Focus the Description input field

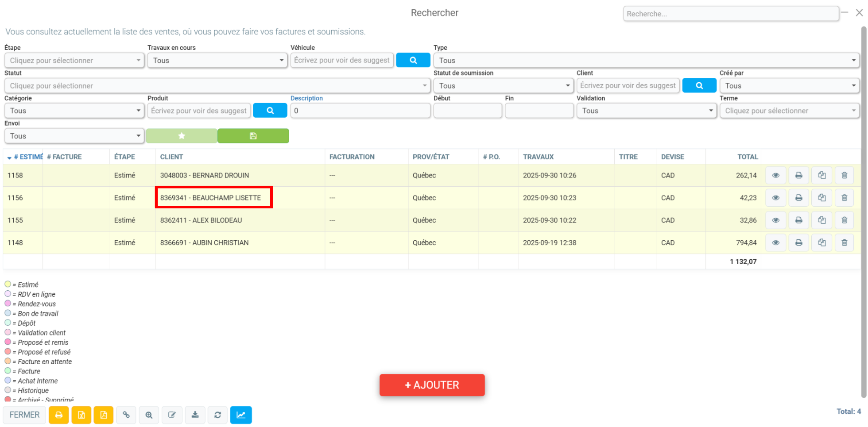click(360, 111)
